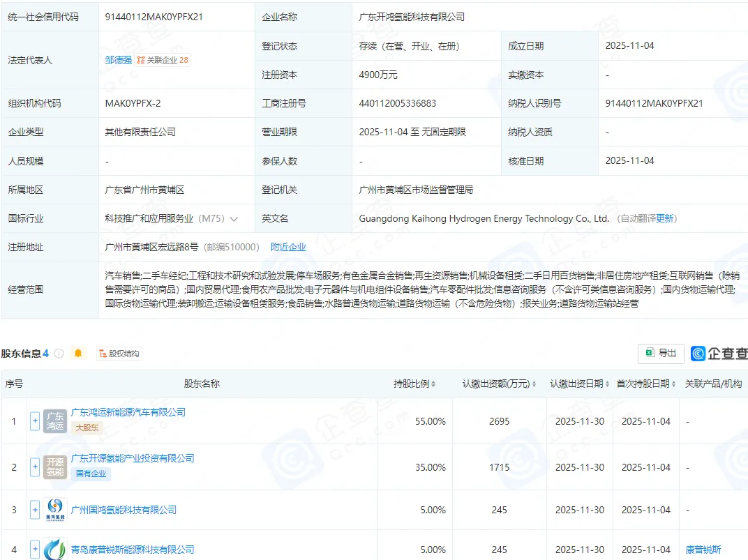This screenshot has width=748, height=560.
Task: Click the orange bell monitoring icon beside 股东信息
Action: click(x=78, y=353)
